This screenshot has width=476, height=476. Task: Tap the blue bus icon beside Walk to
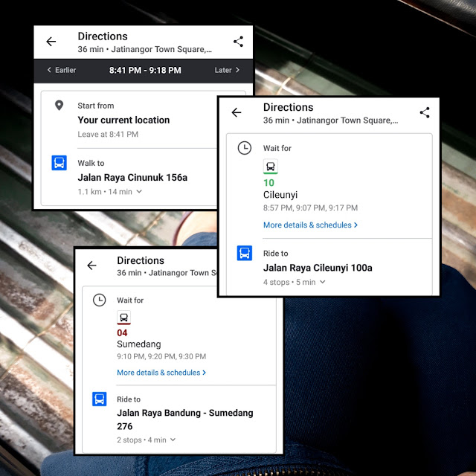(x=59, y=163)
